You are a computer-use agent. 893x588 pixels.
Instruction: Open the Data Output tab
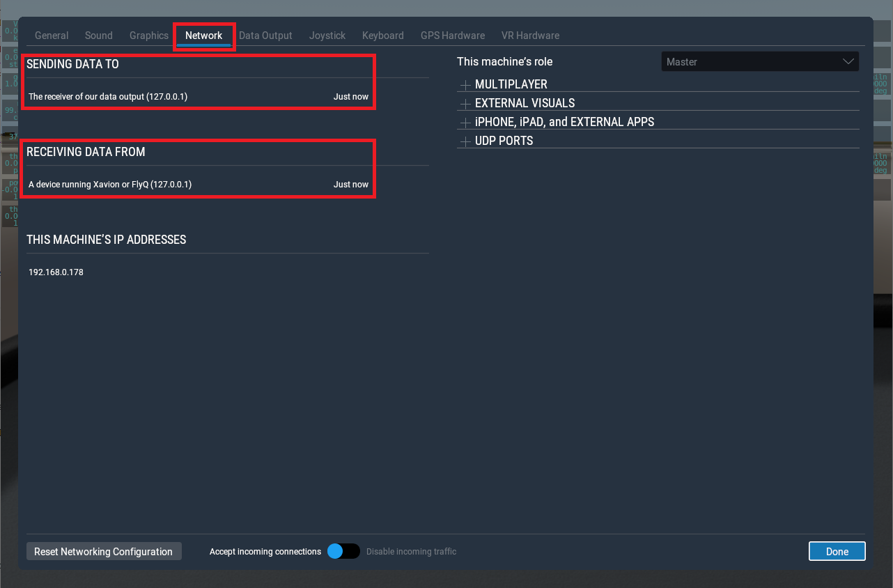pos(265,36)
